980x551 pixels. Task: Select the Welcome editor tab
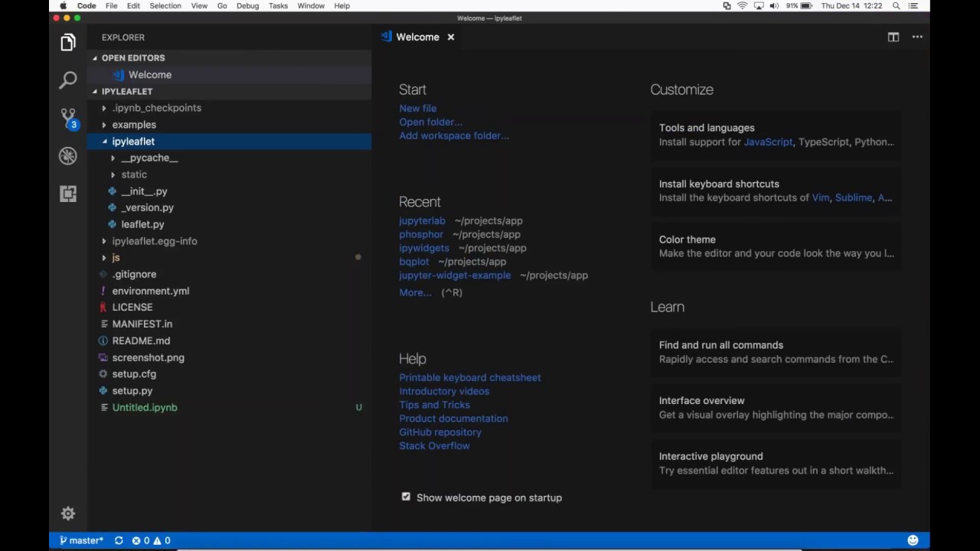click(x=417, y=37)
